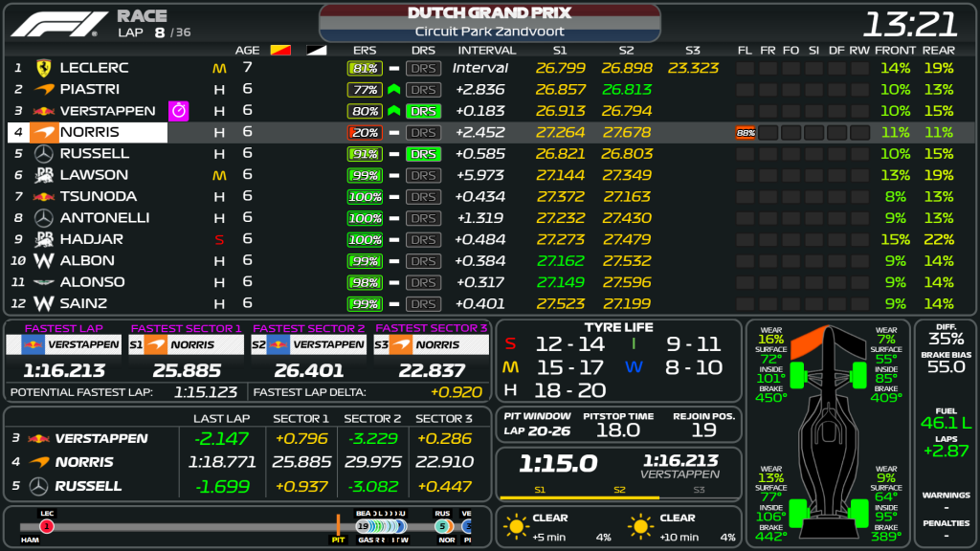Viewport: 980px width, 551px height.
Task: Click the Pit Window LAP 20-26 text
Action: pos(537,431)
